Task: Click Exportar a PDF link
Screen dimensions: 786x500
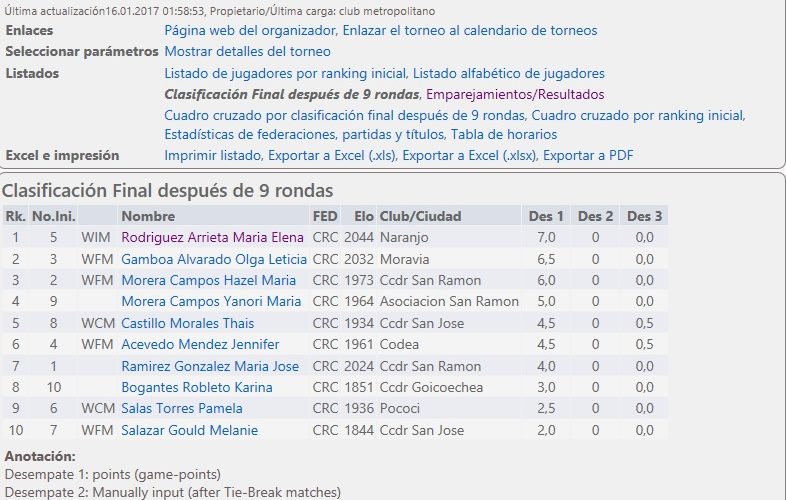Action: (x=588, y=155)
